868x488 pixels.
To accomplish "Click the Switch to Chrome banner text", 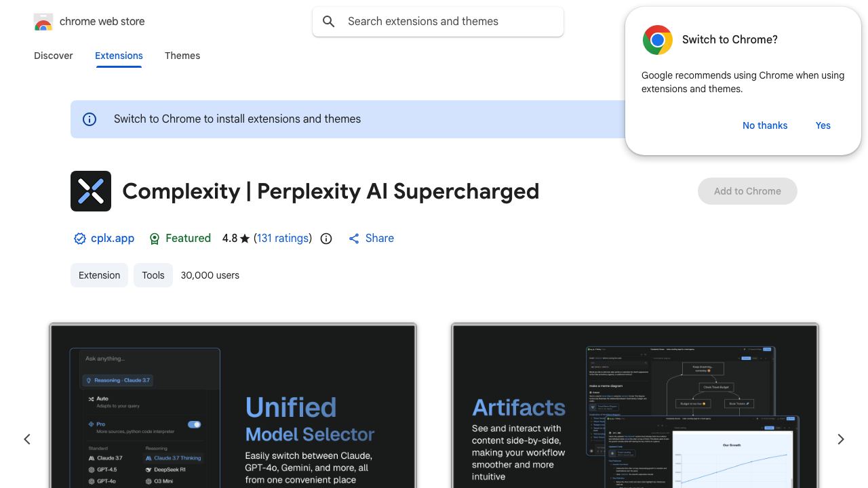I will click(237, 119).
